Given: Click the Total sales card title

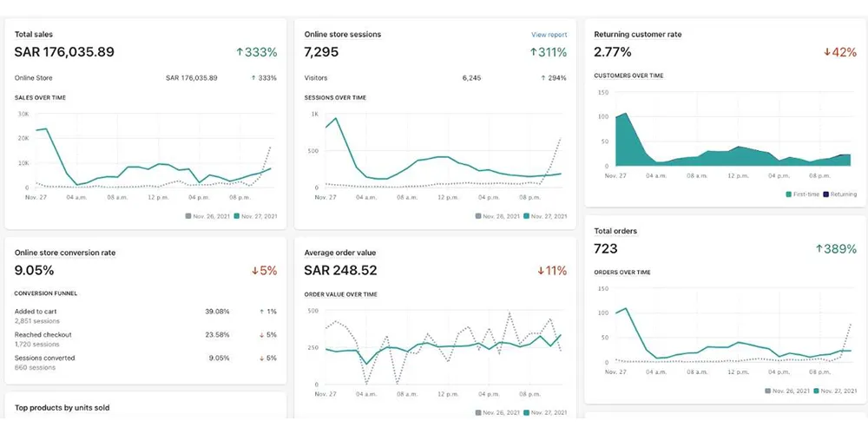Looking at the screenshot, I should pos(34,35).
